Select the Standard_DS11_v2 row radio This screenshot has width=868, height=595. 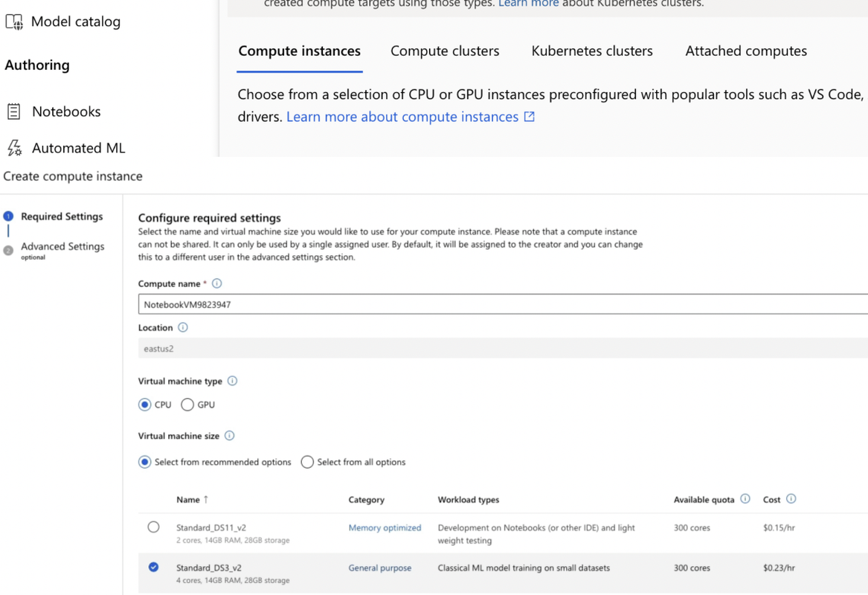tap(153, 527)
